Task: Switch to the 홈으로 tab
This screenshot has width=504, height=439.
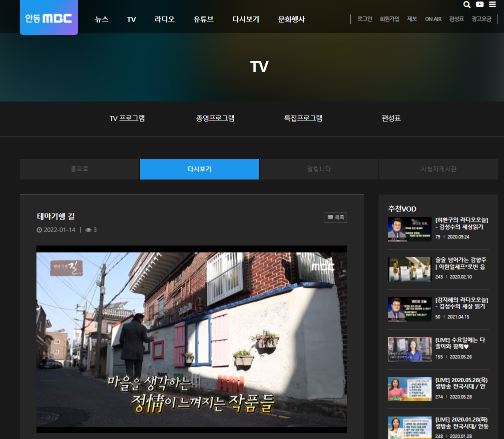Action: [79, 169]
